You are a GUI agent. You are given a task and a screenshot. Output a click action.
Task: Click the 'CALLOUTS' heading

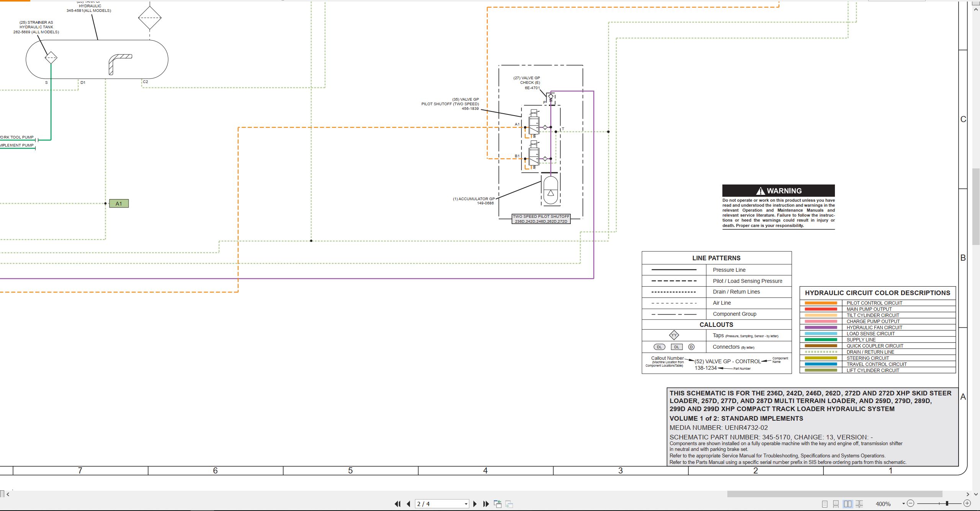point(716,325)
